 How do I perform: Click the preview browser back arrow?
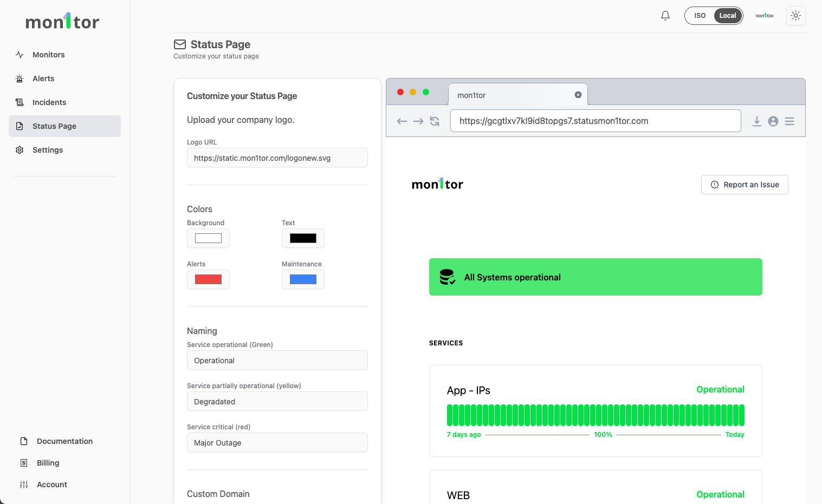click(402, 121)
